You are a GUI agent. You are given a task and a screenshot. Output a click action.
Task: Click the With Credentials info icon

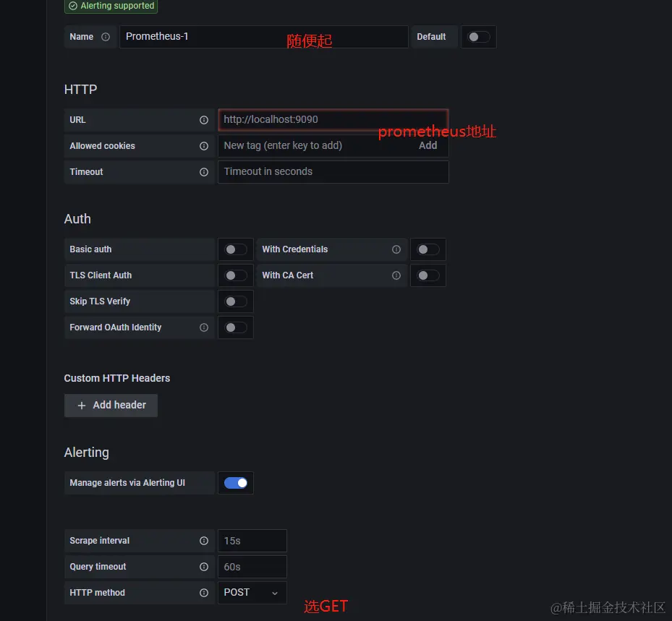[x=396, y=249]
